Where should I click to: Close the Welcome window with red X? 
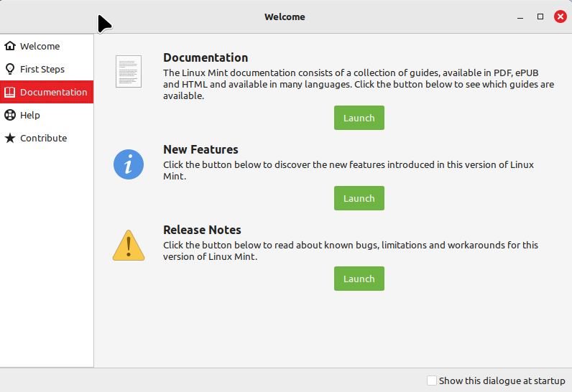pyautogui.click(x=561, y=17)
